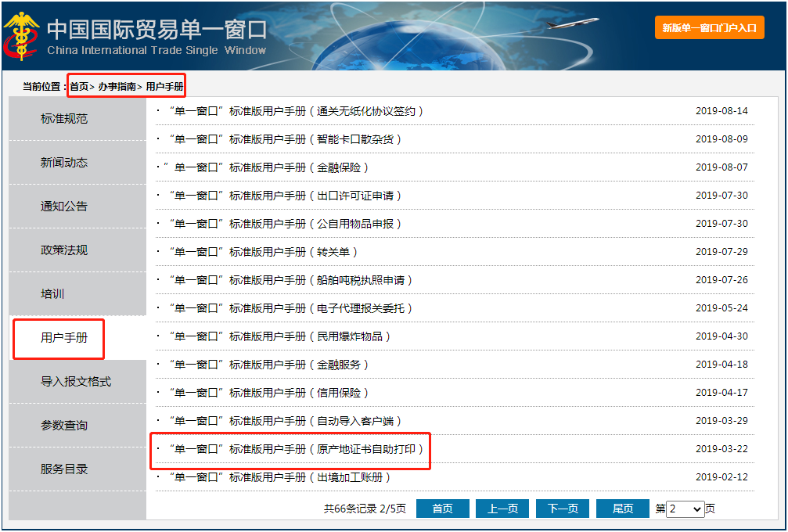Select the 培训 sidebar item
Screen dimensions: 788x532
coord(52,294)
